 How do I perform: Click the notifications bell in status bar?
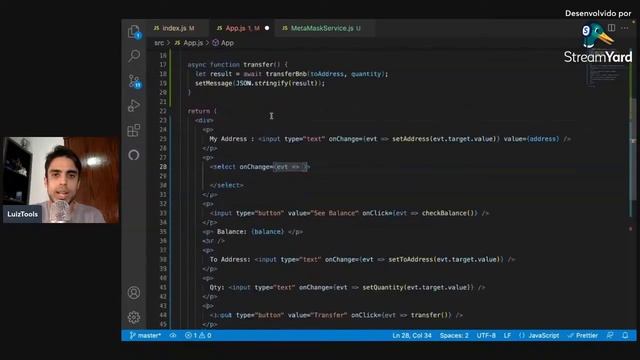point(625,335)
